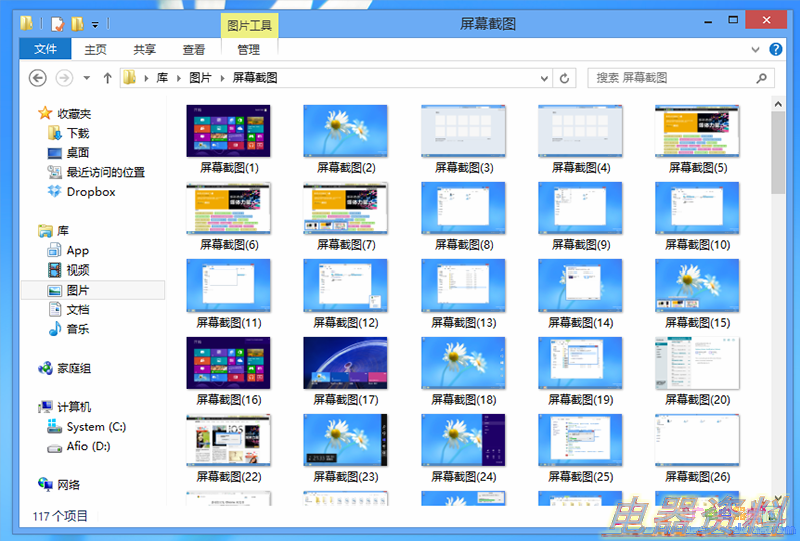Click 图片 in the address breadcrumb
This screenshot has width=800, height=541.
[200, 78]
